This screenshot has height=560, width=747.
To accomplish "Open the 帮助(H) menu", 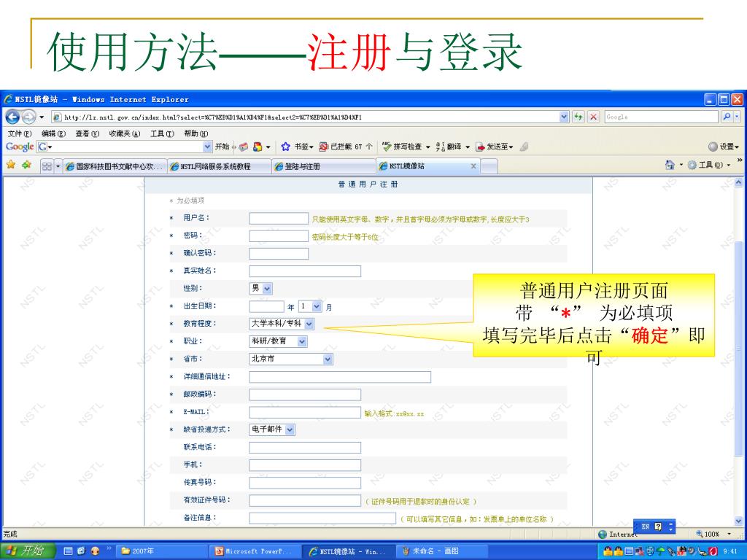I will click(196, 133).
